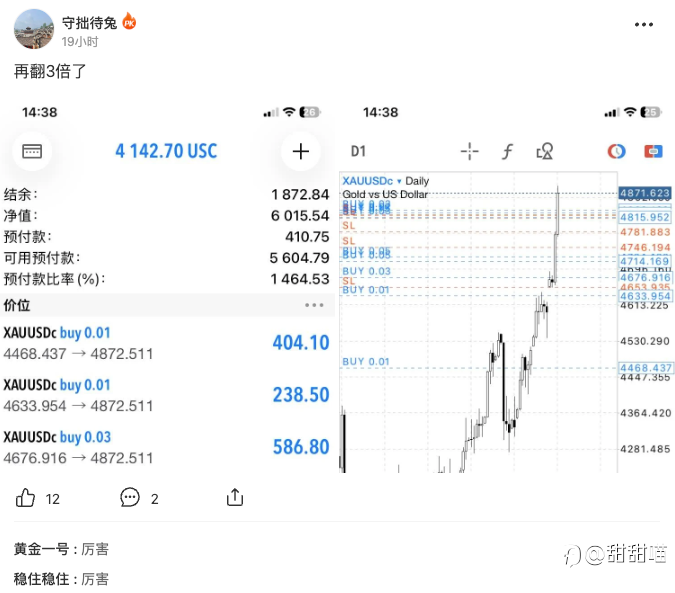The height and width of the screenshot is (593, 675).
Task: Open the chart objects shapes tool
Action: 545,151
